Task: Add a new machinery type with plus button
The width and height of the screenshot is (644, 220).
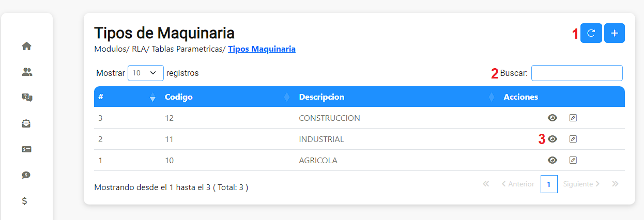Action: pyautogui.click(x=615, y=33)
